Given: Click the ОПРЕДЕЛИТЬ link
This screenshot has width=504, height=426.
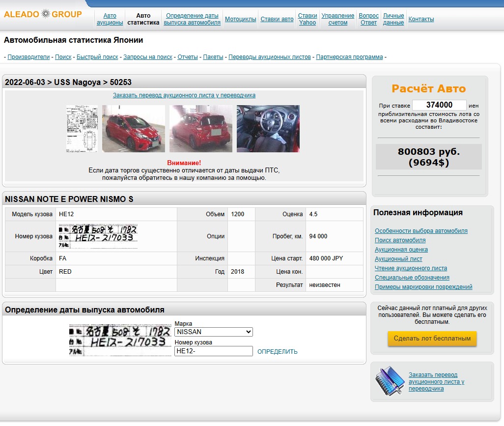Looking at the screenshot, I should pyautogui.click(x=278, y=352).
